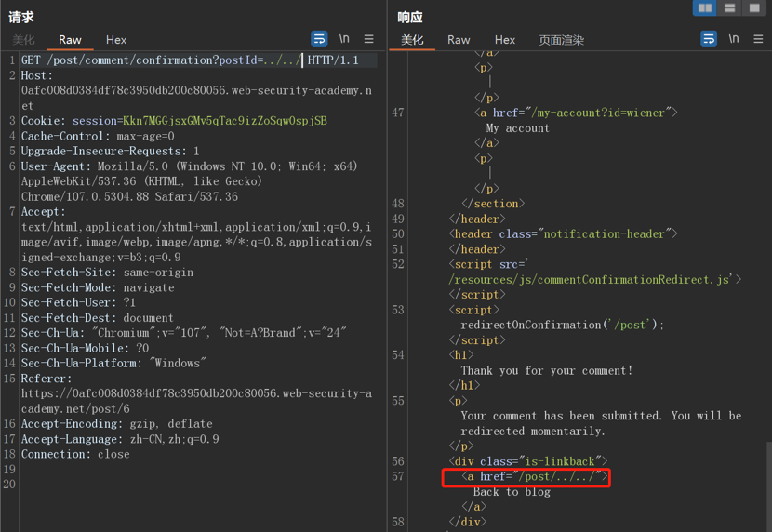
Task: Click redirectOnConfirmation('/post') line
Action: pos(563,325)
